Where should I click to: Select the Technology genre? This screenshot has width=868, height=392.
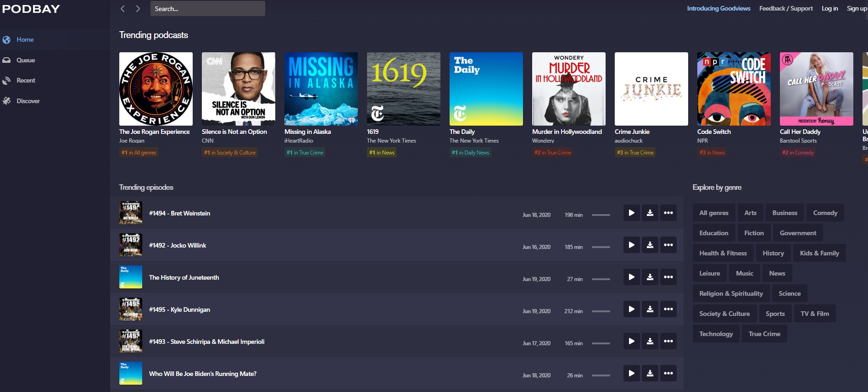tap(716, 334)
